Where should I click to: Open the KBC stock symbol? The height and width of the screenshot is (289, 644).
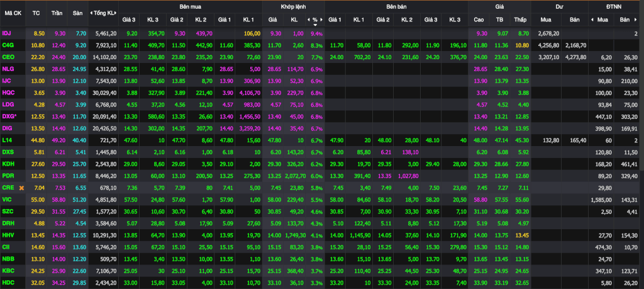point(8,271)
